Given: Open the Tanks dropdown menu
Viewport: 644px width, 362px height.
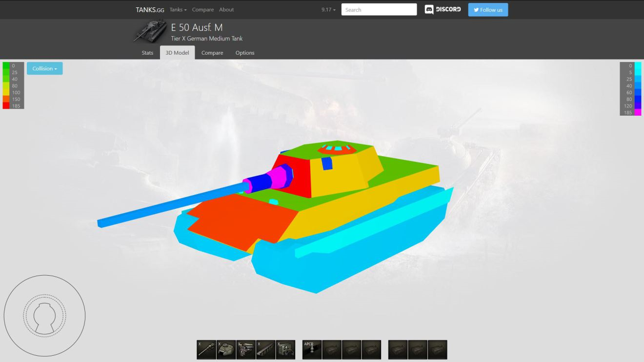Looking at the screenshot, I should tap(178, 10).
